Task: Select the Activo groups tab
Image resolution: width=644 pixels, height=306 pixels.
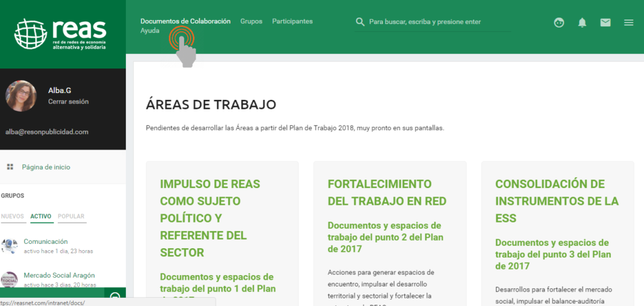Action: [x=41, y=217]
